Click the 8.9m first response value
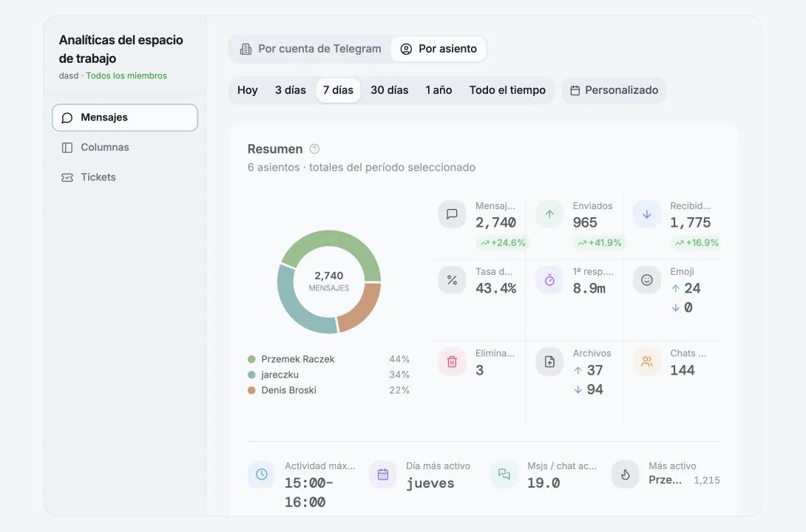This screenshot has height=532, width=806. coord(589,288)
